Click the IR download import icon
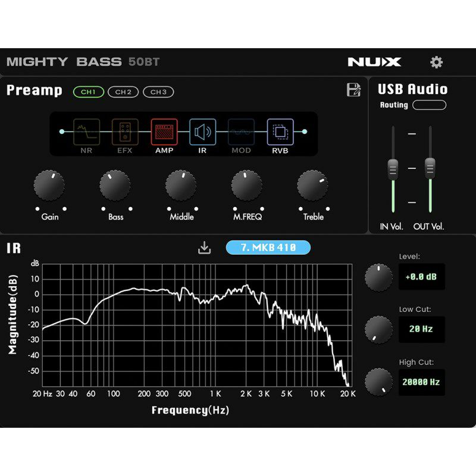 204,248
